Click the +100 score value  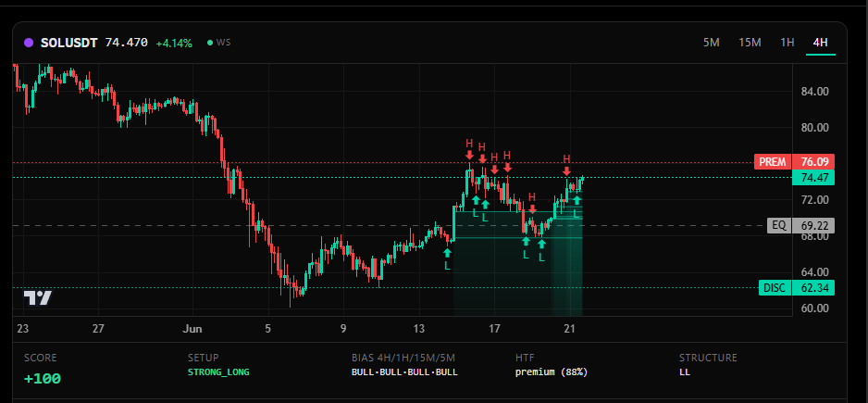(43, 379)
